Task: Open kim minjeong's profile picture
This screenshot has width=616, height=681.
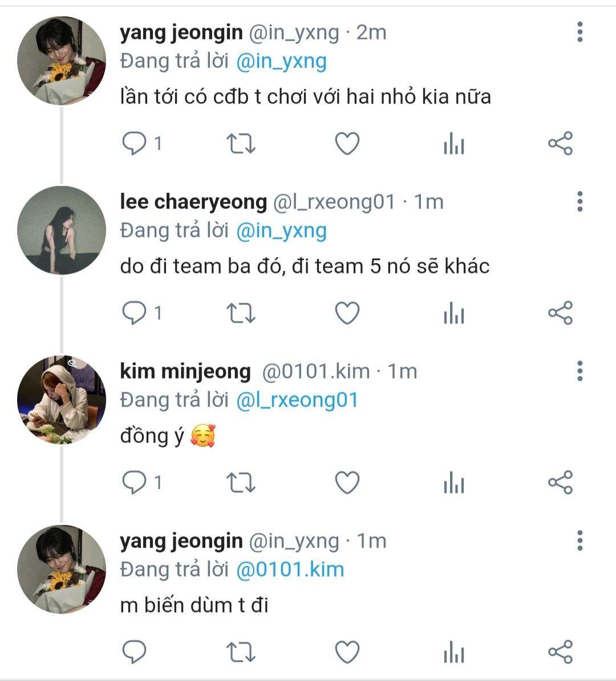Action: 62,400
